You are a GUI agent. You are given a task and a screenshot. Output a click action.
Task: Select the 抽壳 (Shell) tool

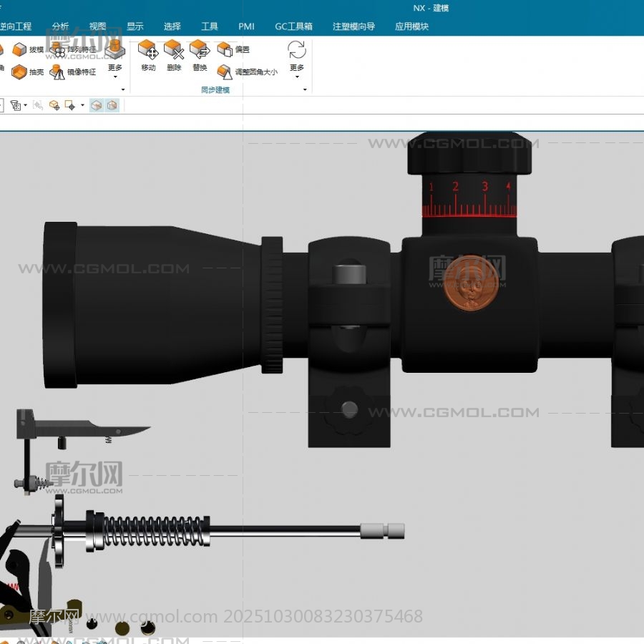(19, 72)
